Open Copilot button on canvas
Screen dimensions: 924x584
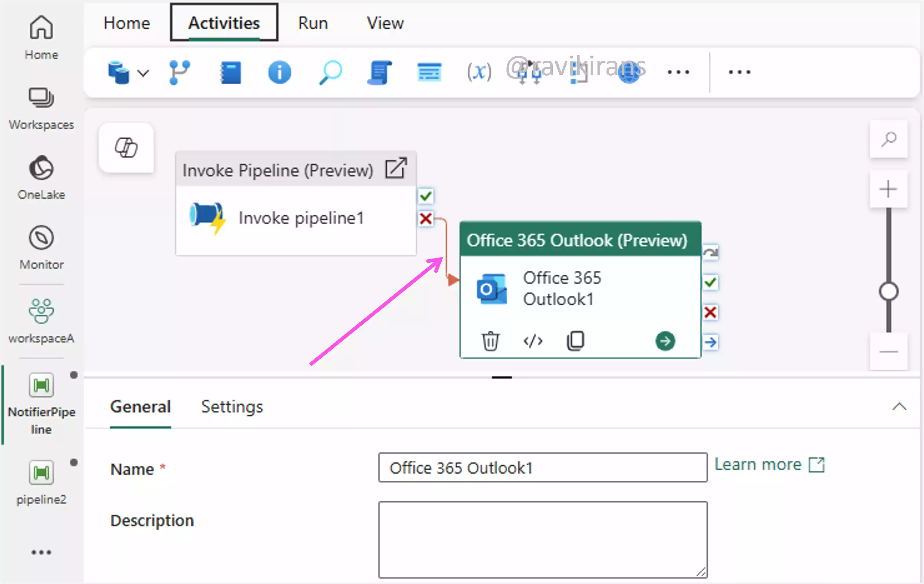(x=126, y=148)
